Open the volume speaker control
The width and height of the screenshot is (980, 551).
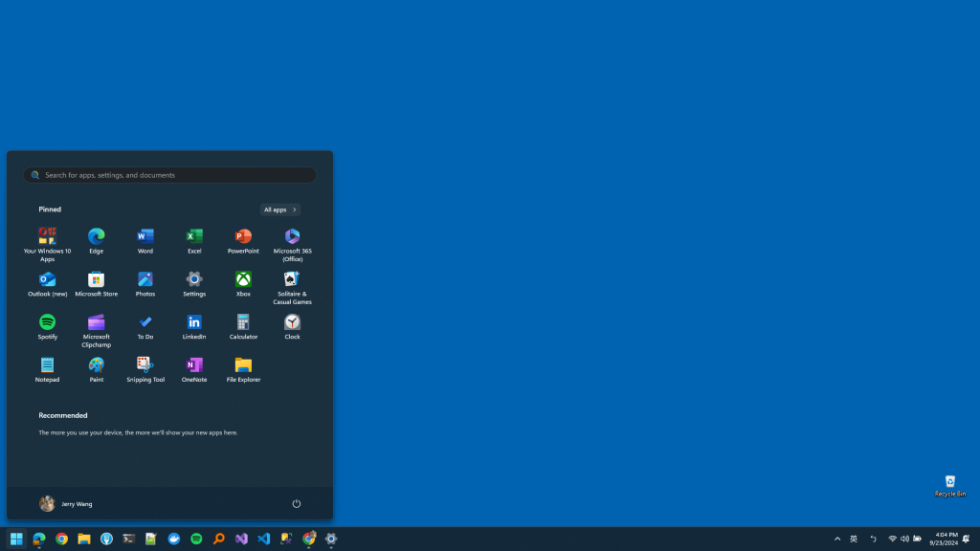[x=904, y=539]
